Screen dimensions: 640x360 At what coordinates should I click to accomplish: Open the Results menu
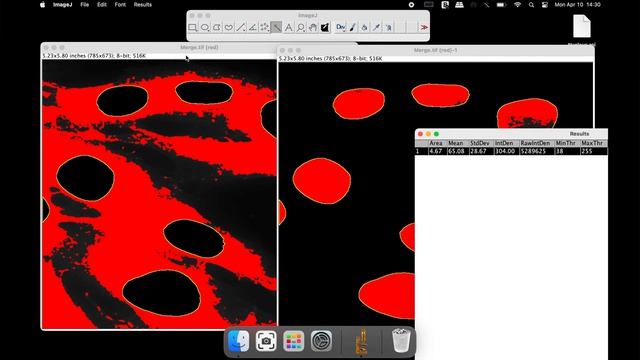pyautogui.click(x=142, y=5)
